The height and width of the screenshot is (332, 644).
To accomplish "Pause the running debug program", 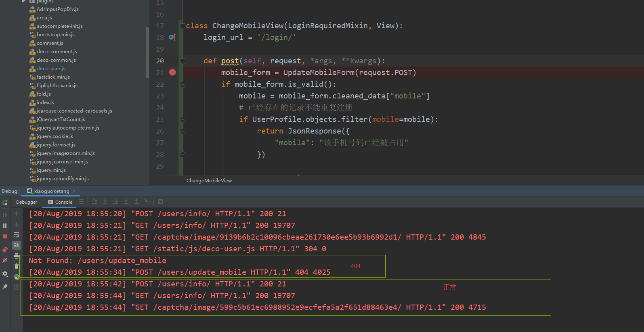I will tap(5, 226).
